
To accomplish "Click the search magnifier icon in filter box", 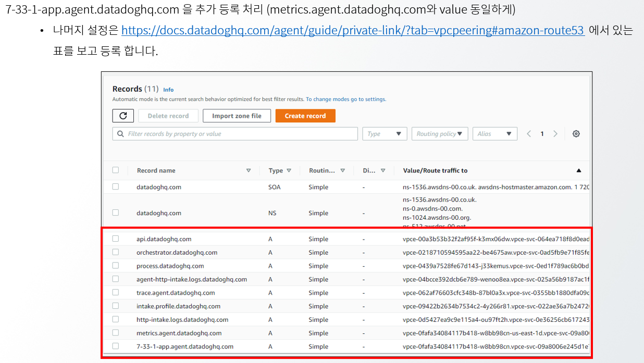I will point(121,134).
